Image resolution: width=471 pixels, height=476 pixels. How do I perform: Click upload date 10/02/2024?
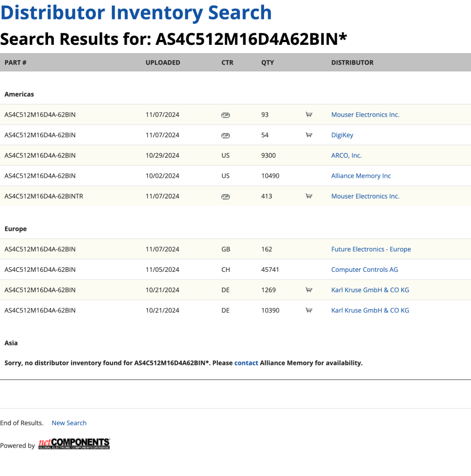point(163,176)
